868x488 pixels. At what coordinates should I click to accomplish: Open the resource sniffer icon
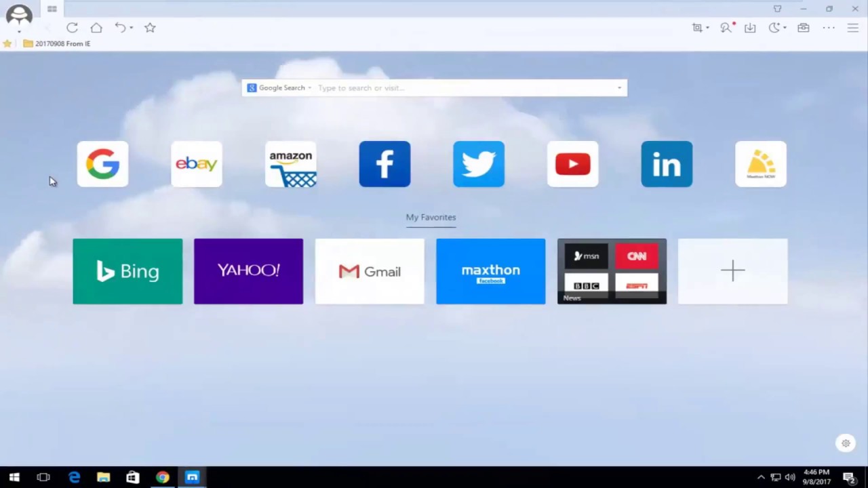(726, 28)
